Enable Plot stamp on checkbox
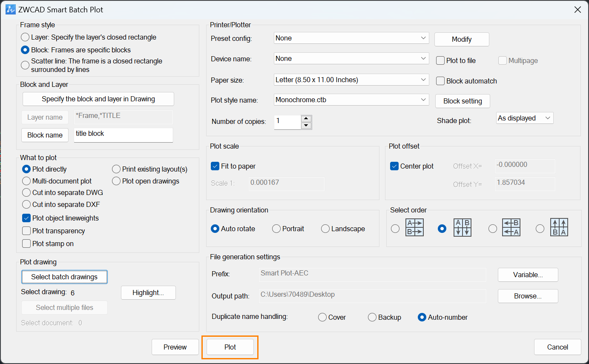 click(26, 244)
